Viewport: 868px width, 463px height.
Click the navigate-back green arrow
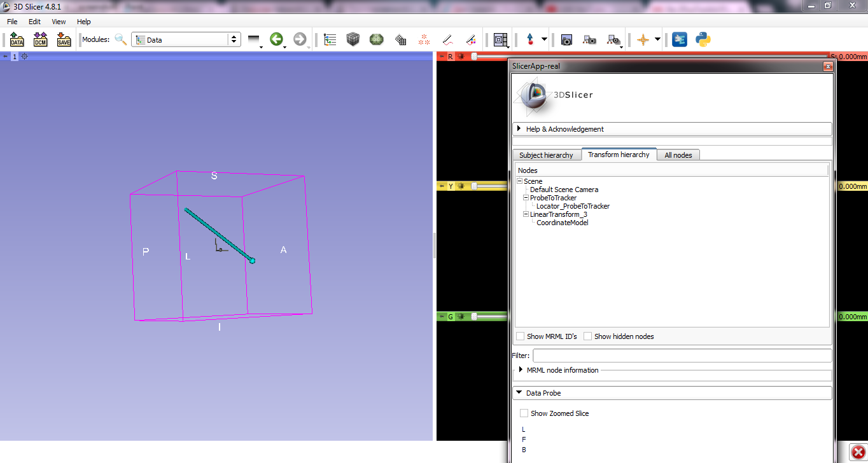click(277, 39)
